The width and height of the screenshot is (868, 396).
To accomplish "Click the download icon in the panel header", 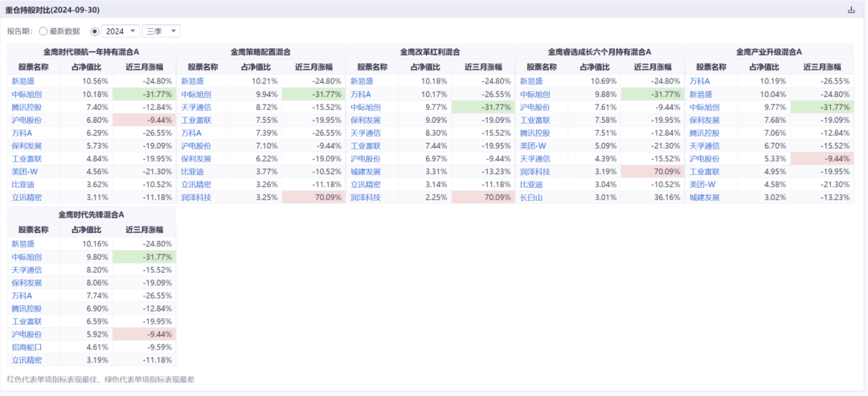I will coord(851,10).
